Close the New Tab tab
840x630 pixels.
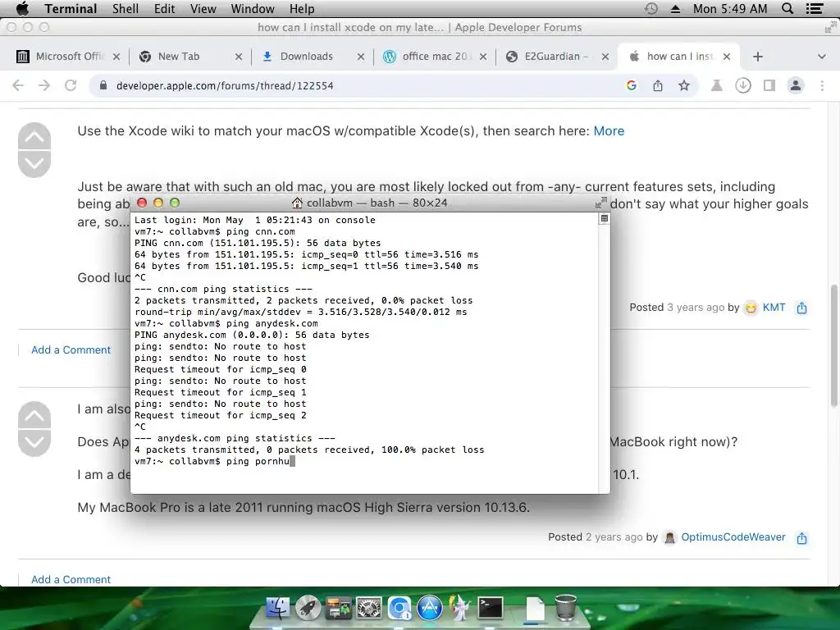[x=239, y=57]
